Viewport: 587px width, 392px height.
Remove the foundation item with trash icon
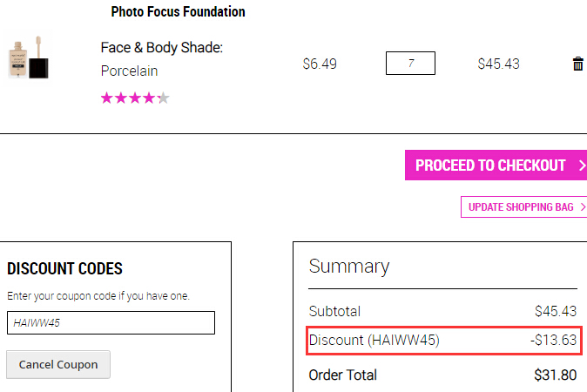[x=577, y=64]
